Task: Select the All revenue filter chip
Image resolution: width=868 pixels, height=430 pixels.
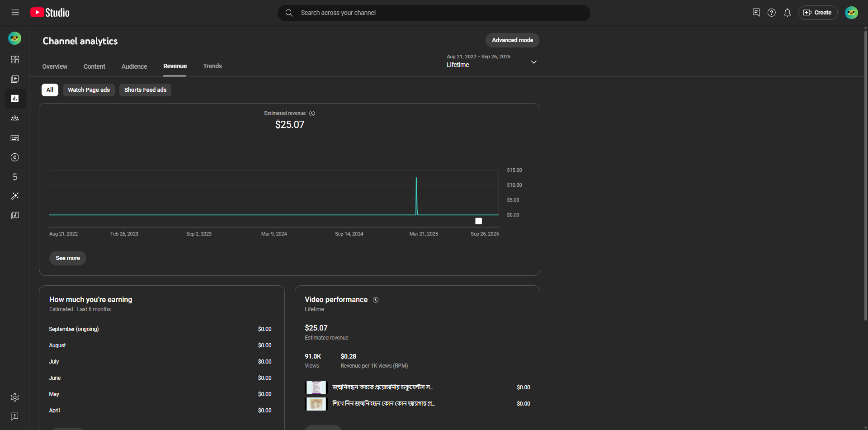Action: point(50,90)
